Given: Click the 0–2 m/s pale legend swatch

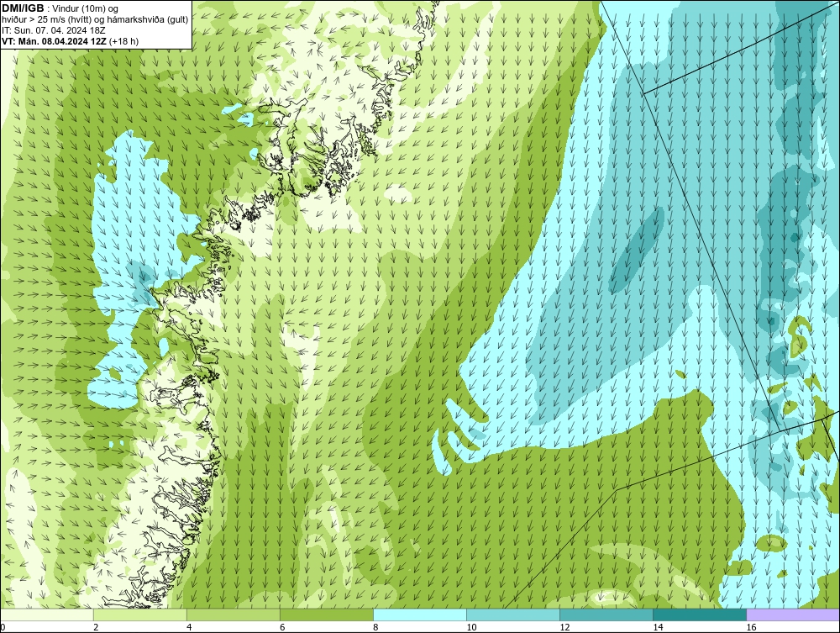Looking at the screenshot, I should 46,615.
